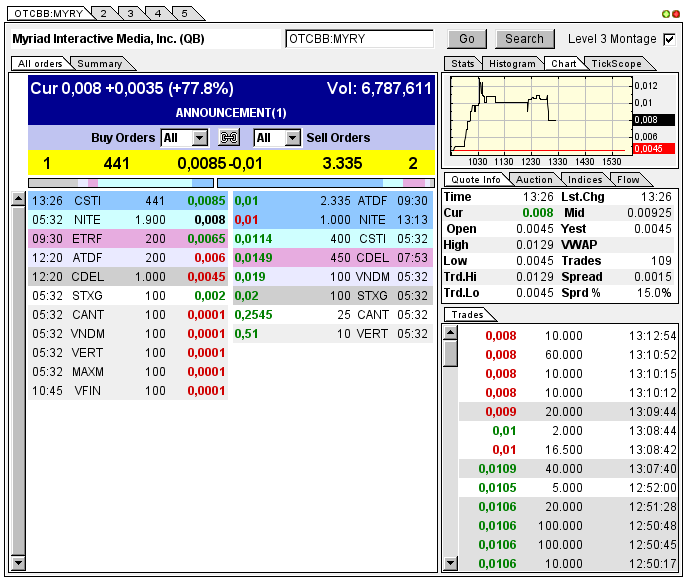The width and height of the screenshot is (686, 580).
Task: Click the 0,0045 red price marker on chart
Action: pos(654,149)
